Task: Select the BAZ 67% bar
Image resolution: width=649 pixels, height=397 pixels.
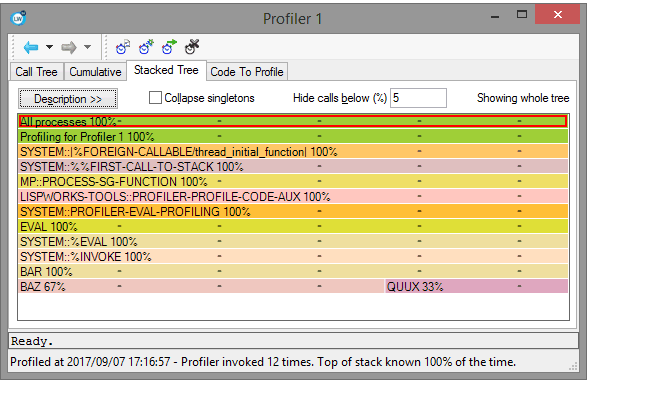Action: click(x=201, y=286)
